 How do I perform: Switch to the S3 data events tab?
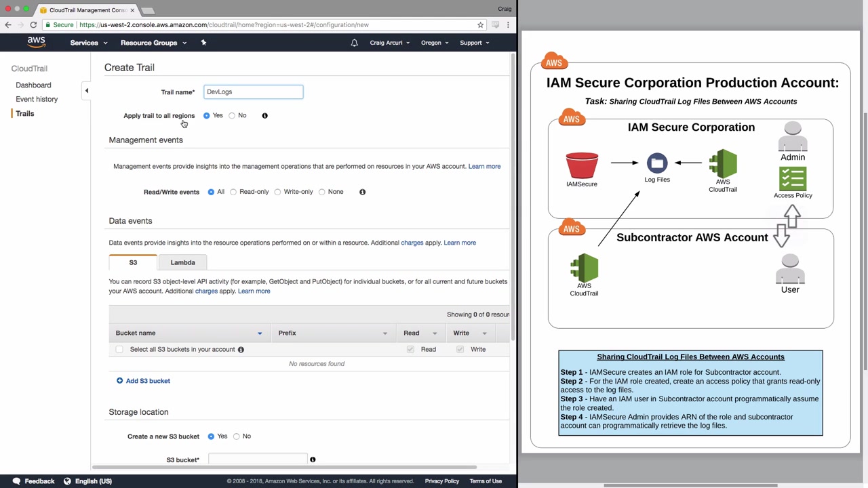point(133,262)
